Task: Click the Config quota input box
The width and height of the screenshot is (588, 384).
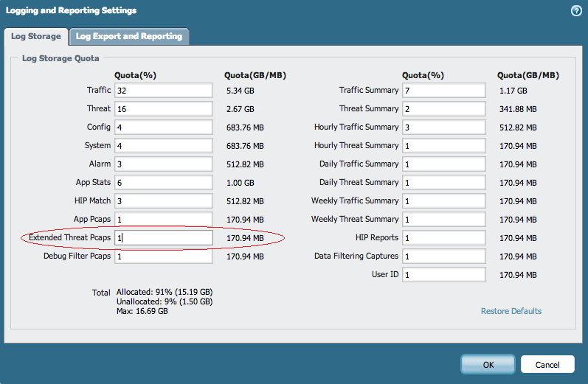Action: click(163, 127)
